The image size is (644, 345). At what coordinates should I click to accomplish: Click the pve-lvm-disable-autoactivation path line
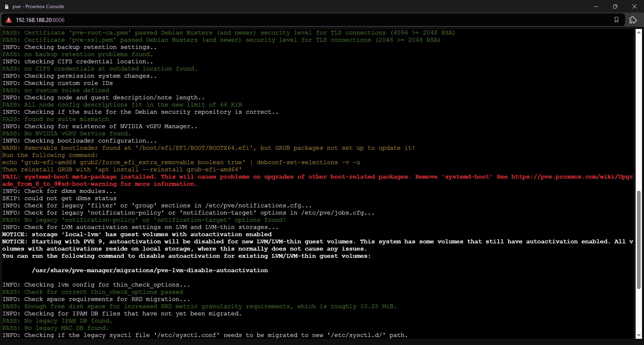(150, 270)
